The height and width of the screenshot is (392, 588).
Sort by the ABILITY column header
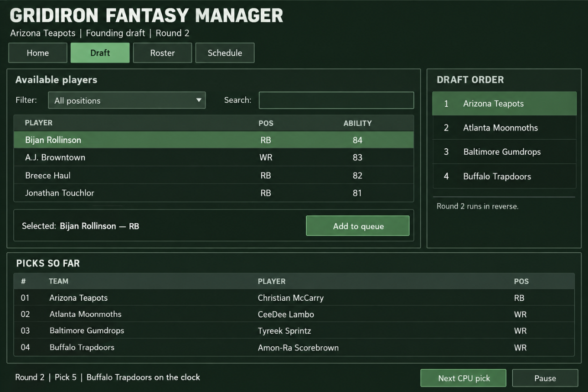[357, 123]
